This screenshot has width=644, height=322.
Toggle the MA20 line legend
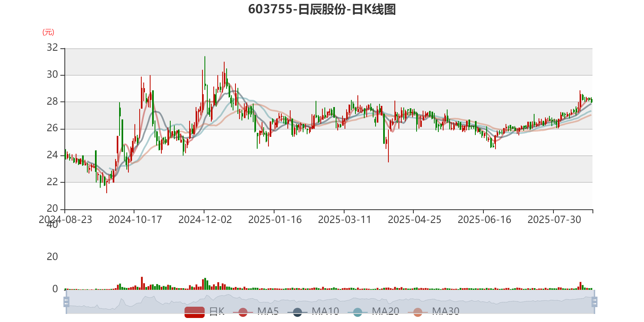(x=373, y=312)
